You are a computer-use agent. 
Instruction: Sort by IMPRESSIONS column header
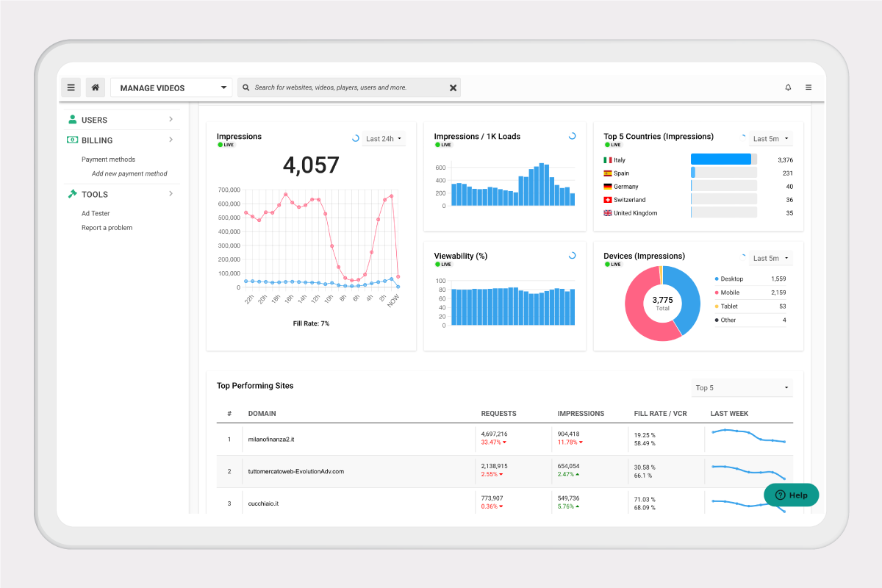click(581, 414)
